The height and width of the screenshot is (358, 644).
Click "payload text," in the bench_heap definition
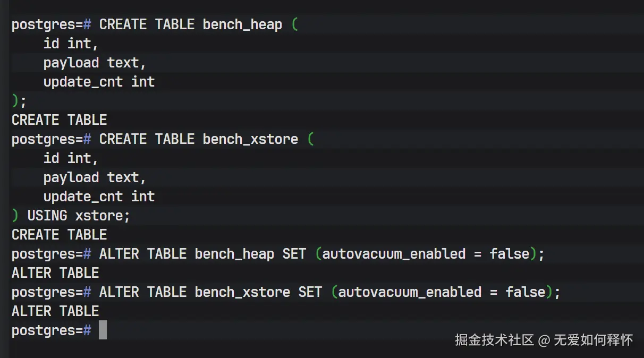[x=95, y=63]
